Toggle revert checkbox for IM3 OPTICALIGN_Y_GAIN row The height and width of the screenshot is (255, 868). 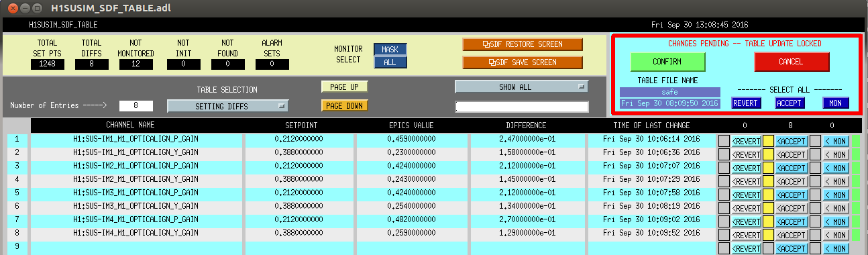point(724,208)
